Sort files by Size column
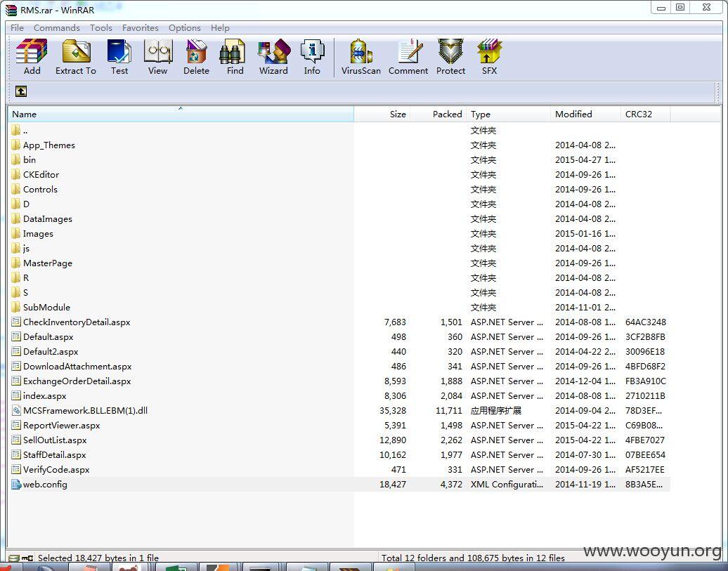 click(x=382, y=114)
